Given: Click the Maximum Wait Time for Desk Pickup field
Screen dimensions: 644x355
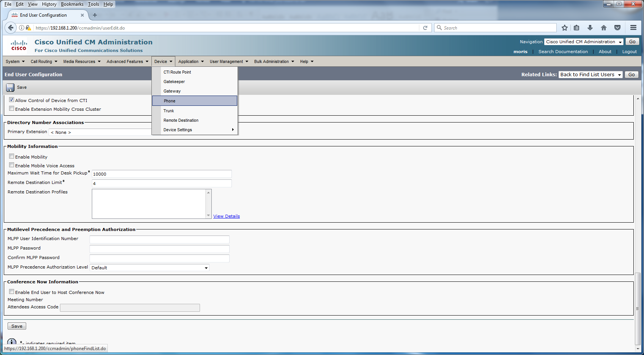Looking at the screenshot, I should point(162,174).
